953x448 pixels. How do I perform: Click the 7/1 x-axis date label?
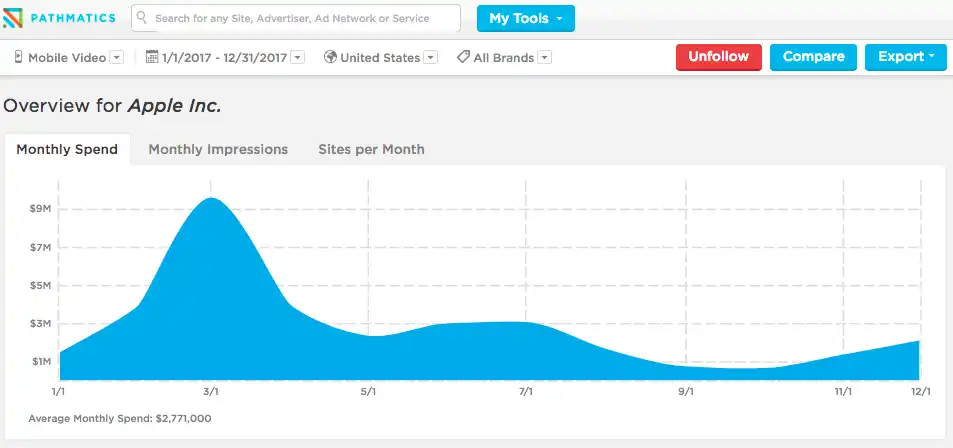(x=526, y=392)
